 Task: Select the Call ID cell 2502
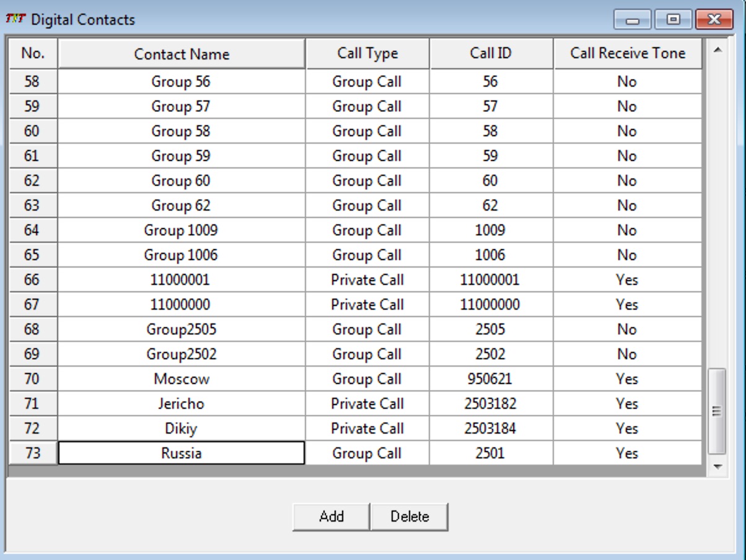pyautogui.click(x=491, y=354)
